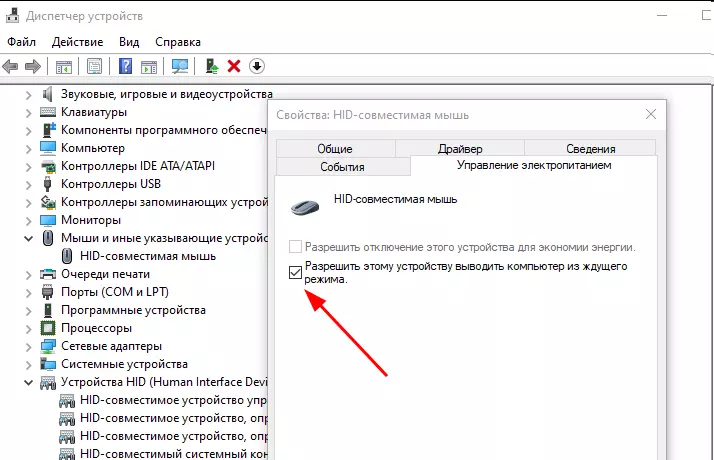Click the black down-arrow disable device icon
Screen dimensions: 714x460
coord(257,66)
